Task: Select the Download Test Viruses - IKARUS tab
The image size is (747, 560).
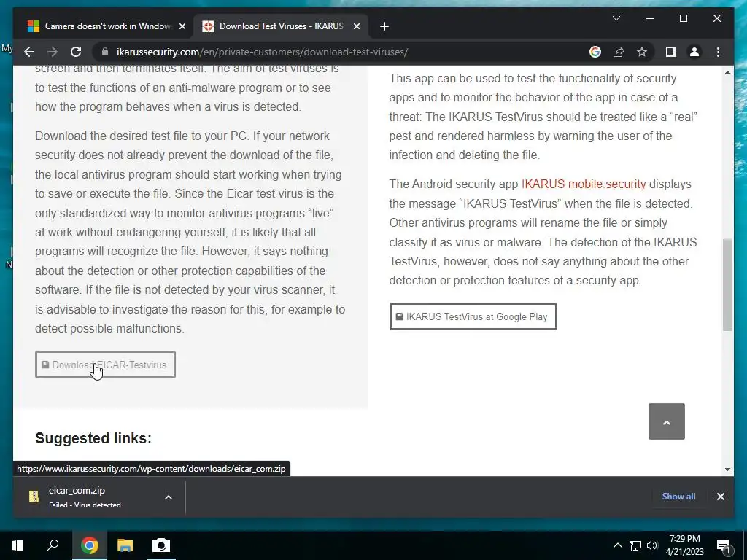Action: pyautogui.click(x=281, y=26)
